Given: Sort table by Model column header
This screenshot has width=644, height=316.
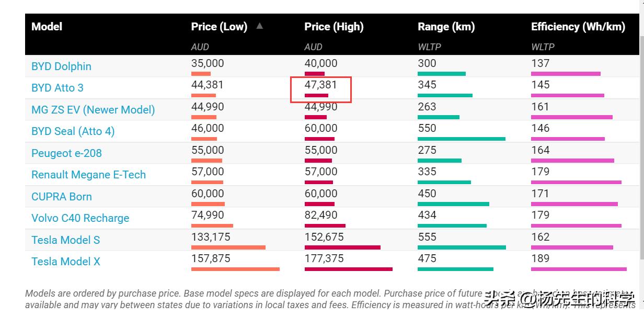Looking at the screenshot, I should tap(47, 27).
